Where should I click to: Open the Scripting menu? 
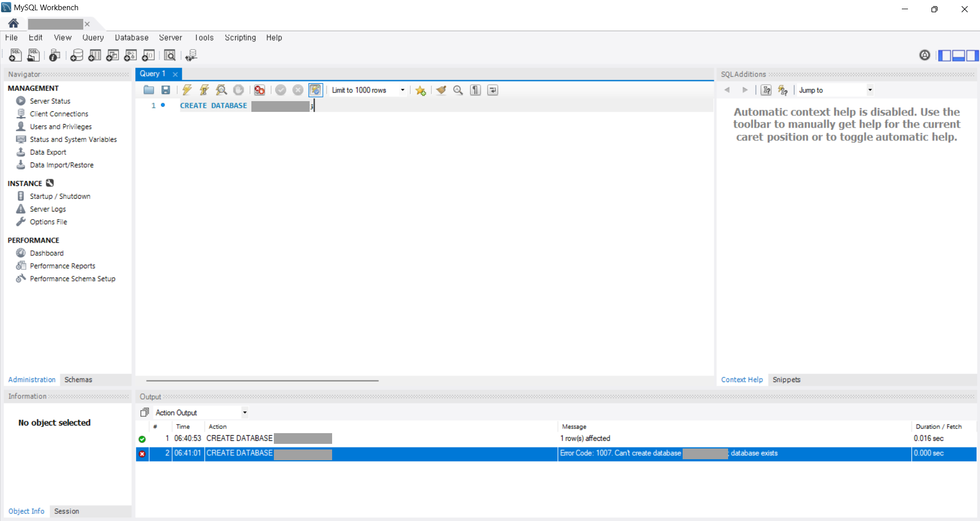click(240, 38)
